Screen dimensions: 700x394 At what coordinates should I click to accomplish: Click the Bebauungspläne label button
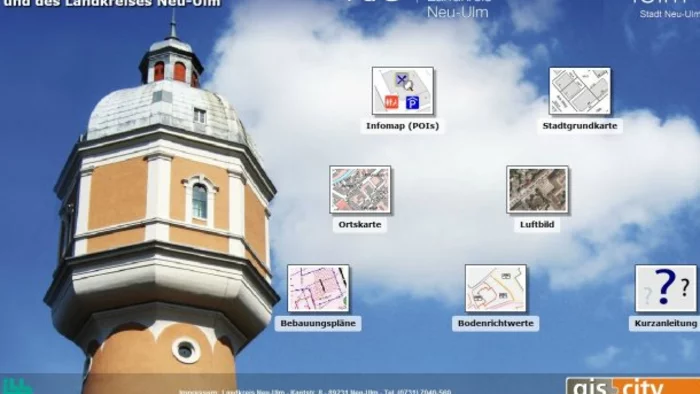[x=318, y=323]
